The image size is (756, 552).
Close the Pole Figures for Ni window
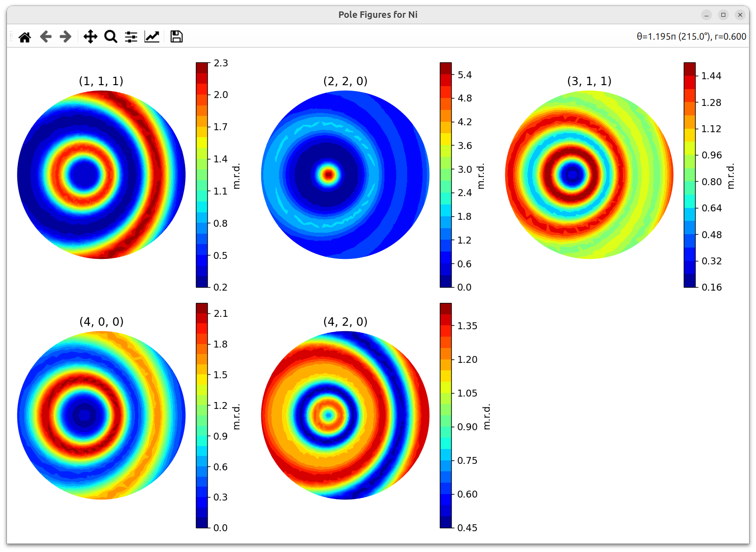(740, 15)
